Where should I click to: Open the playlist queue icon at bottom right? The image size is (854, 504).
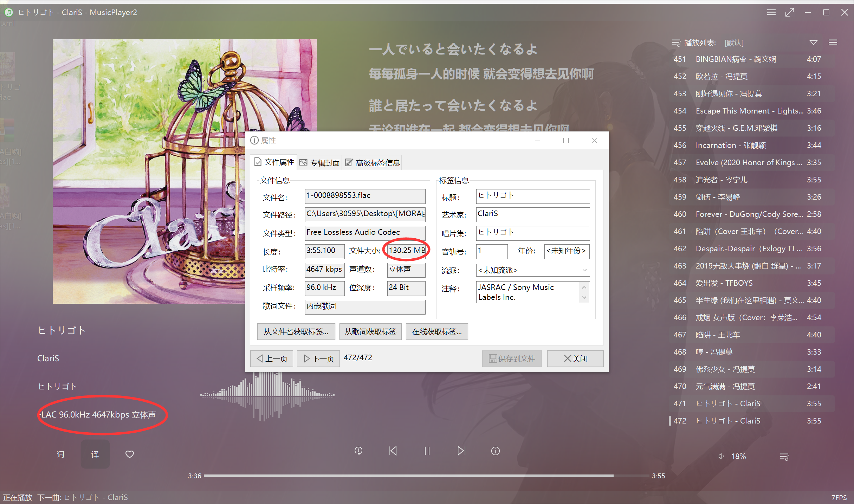click(784, 457)
